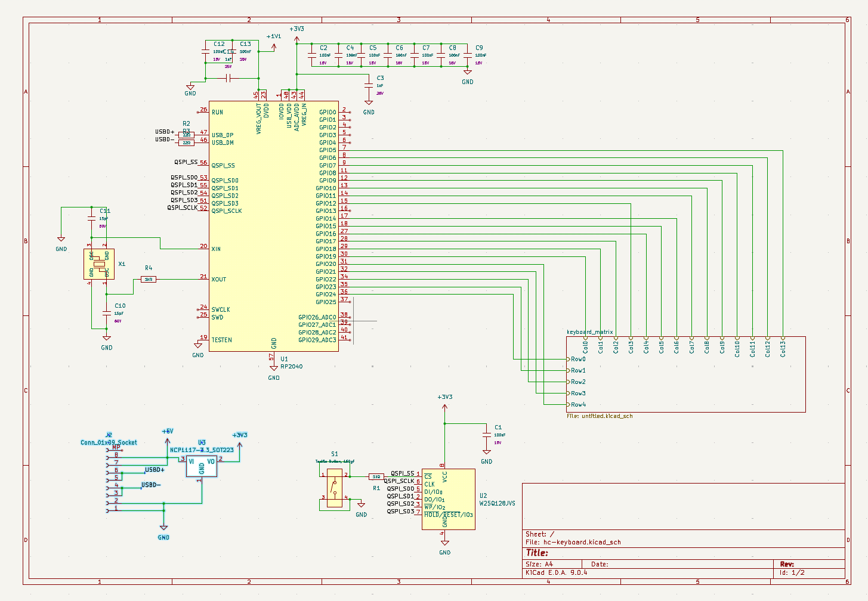Screen dimensions: 868x601
Task: Click the keyboard_matrix sheet name
Action: 589,332
